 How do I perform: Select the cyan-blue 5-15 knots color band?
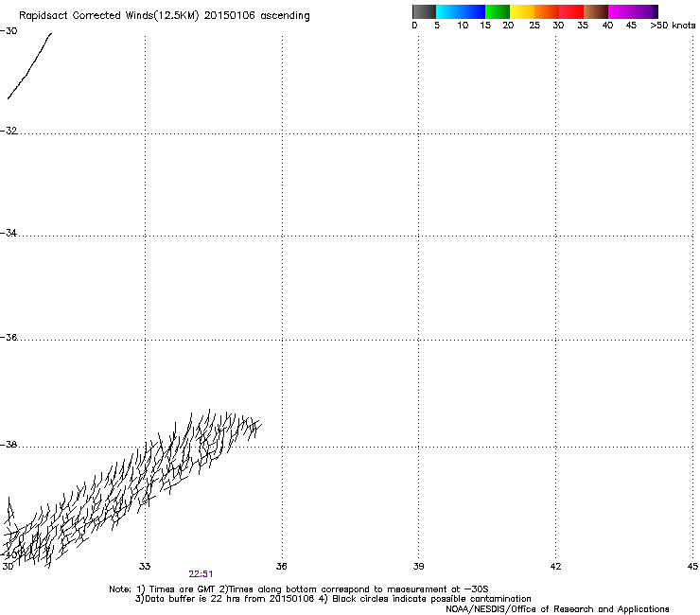(461, 11)
